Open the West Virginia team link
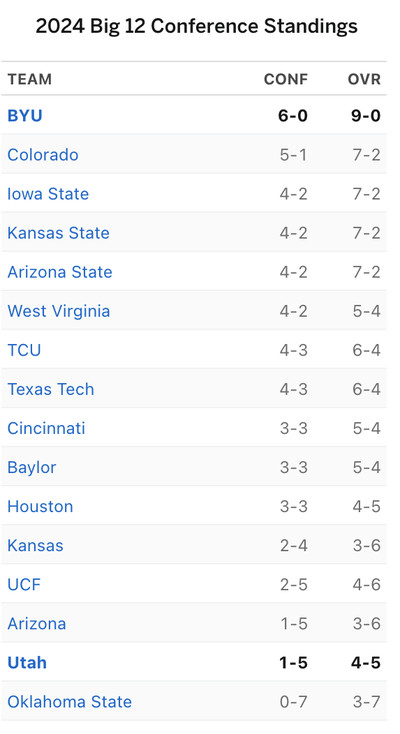Viewport: 400px width, 734px height. coord(59,311)
